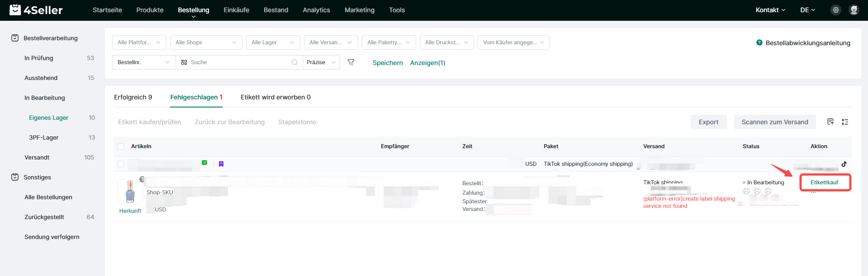This screenshot has width=868, height=276.
Task: Click the green message icon in order row
Action: tap(204, 163)
